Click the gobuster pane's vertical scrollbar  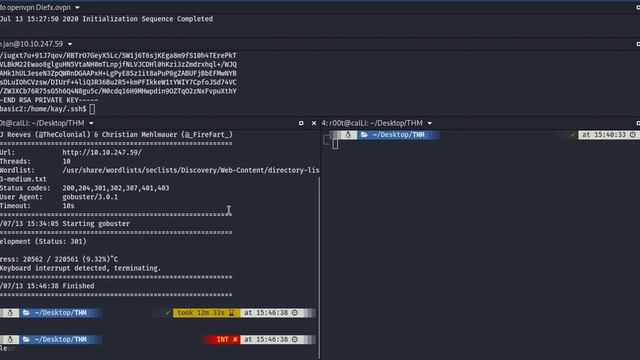[319, 267]
